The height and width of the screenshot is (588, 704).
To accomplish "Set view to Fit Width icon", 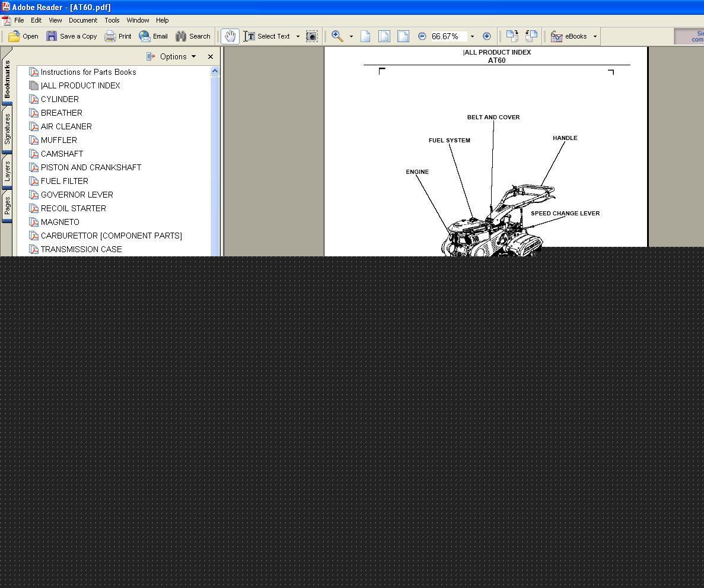I will click(x=403, y=36).
